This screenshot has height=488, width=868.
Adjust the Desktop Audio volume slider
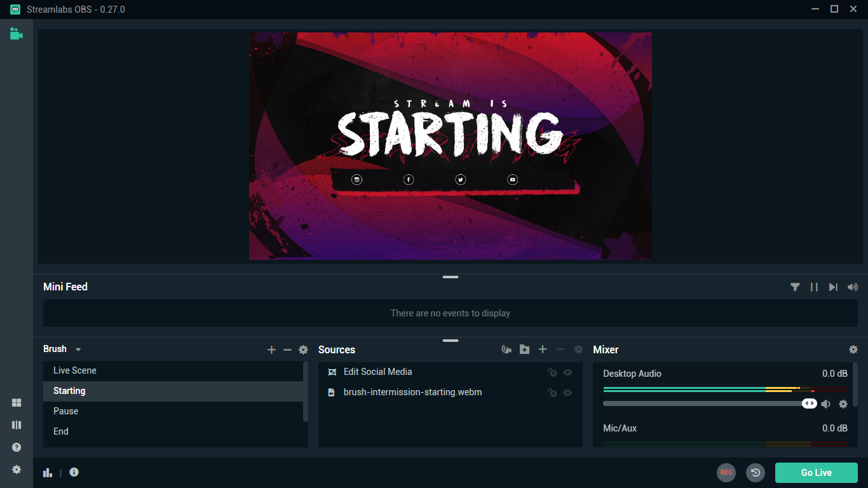[x=710, y=403]
